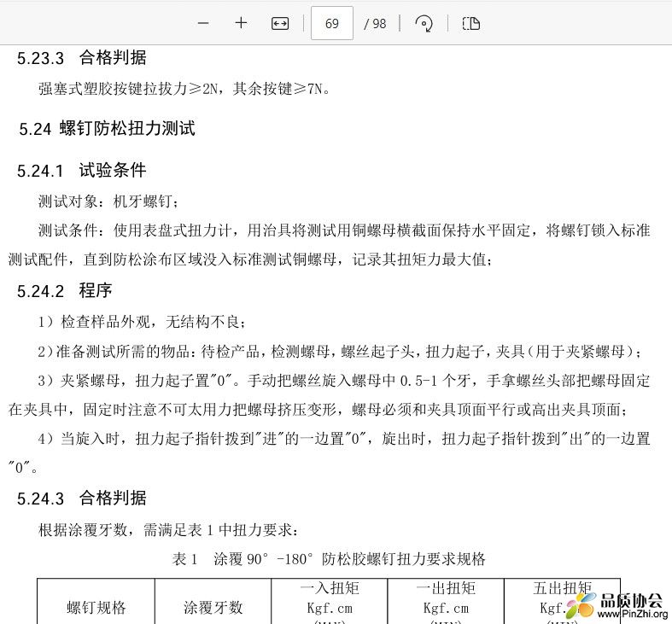The image size is (672, 624).
Task: Click line starting '测试条件：使用表盘式扭力计'
Action: coord(344,230)
